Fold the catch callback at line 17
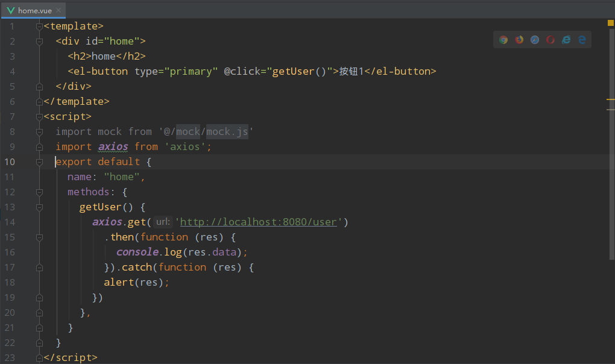The width and height of the screenshot is (615, 364). point(39,268)
